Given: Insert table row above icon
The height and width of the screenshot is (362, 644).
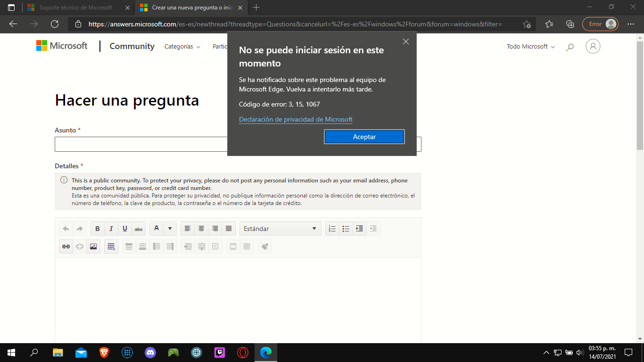Looking at the screenshot, I should click(x=129, y=247).
